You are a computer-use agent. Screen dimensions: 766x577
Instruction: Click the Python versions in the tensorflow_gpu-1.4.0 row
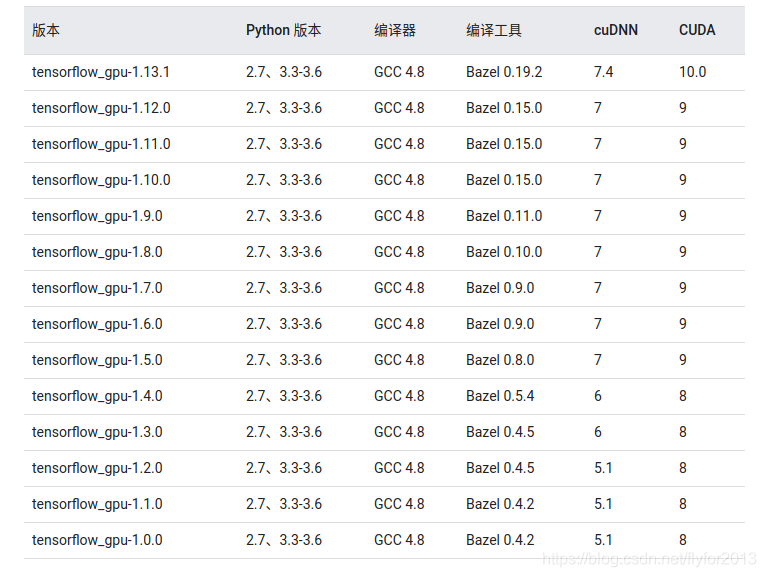pos(284,396)
